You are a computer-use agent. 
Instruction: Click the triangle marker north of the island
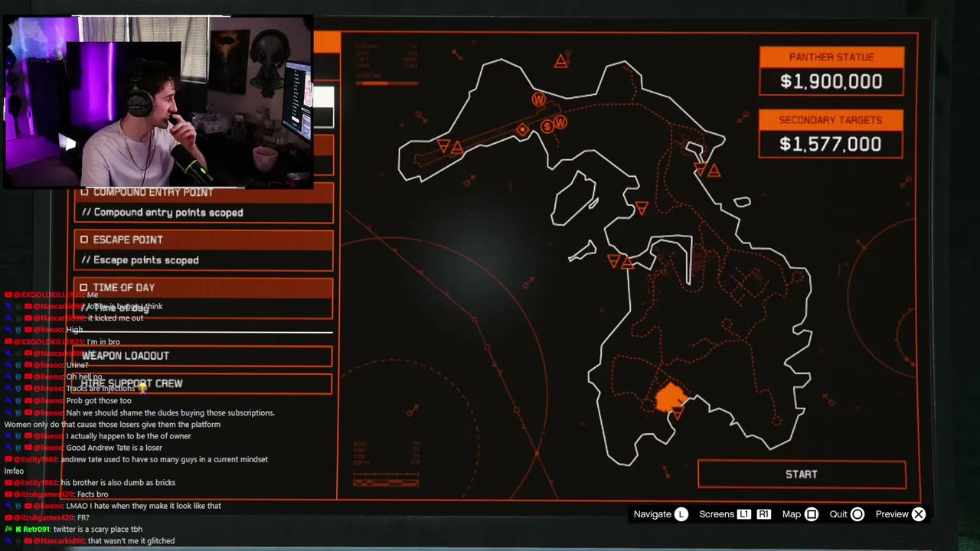pyautogui.click(x=560, y=61)
